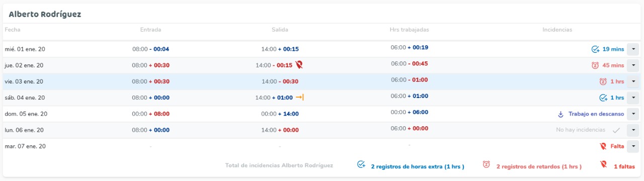
Task: Click the overtime check icon beside 19 mins
Action: (x=595, y=49)
